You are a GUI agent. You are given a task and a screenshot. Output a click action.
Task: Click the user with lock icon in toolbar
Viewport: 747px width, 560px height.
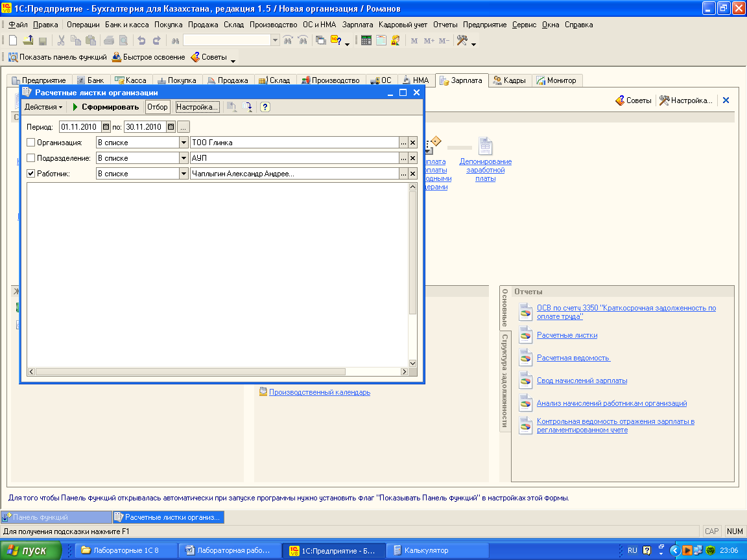click(396, 40)
